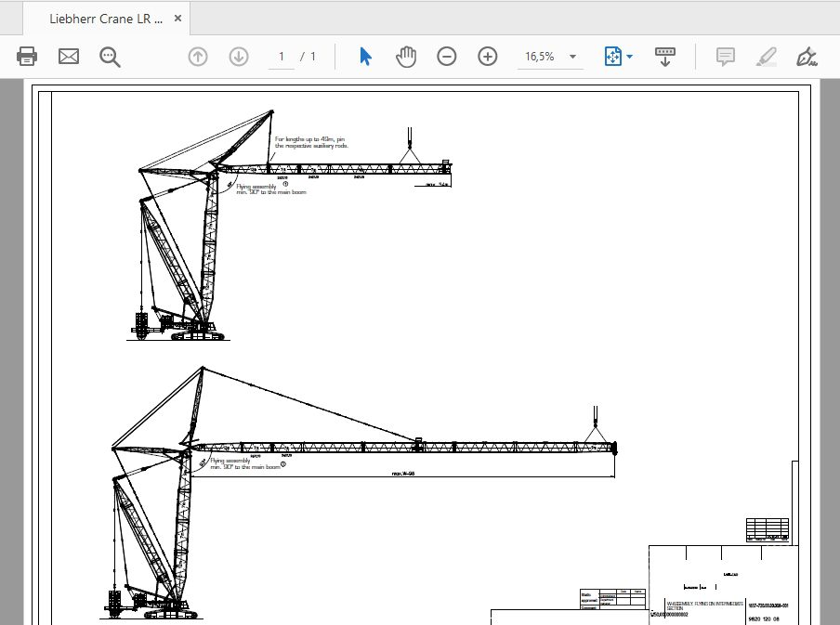
Task: Switch to the Hand panning tool
Action: [406, 56]
